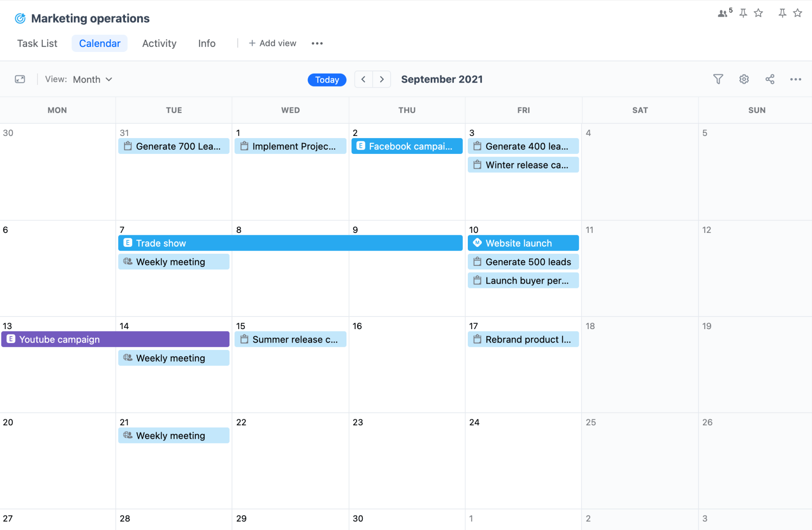The image size is (812, 530).
Task: Open the Website launch milestone on September 10
Action: (523, 243)
